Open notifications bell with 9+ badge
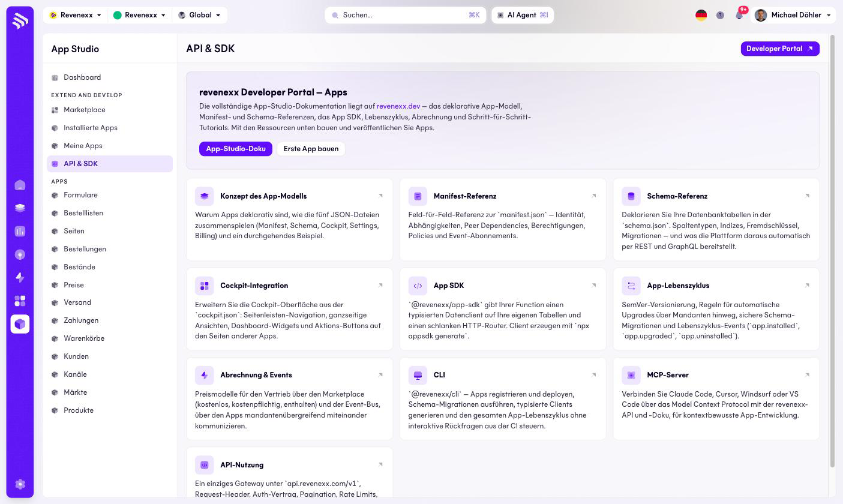This screenshot has height=504, width=843. [x=739, y=15]
